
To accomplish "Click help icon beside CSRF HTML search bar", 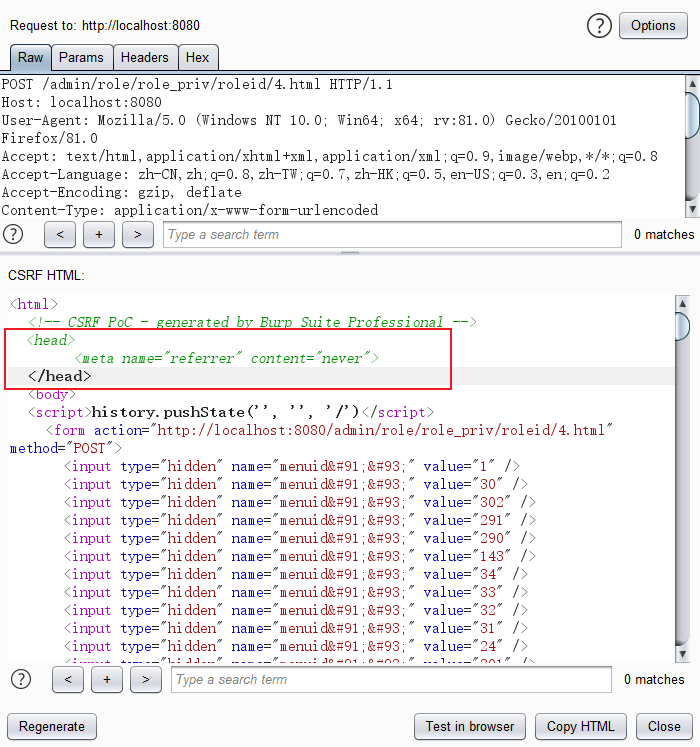I will (21, 679).
